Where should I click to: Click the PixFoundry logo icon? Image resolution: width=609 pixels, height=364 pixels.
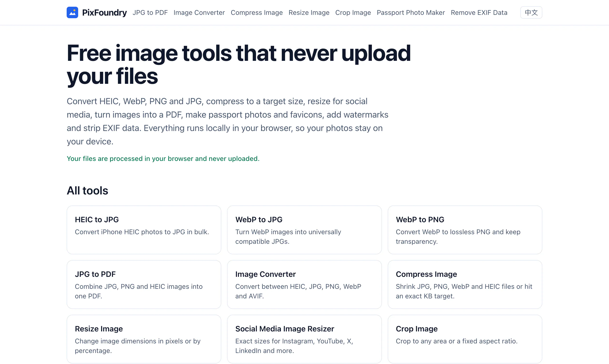tap(72, 12)
